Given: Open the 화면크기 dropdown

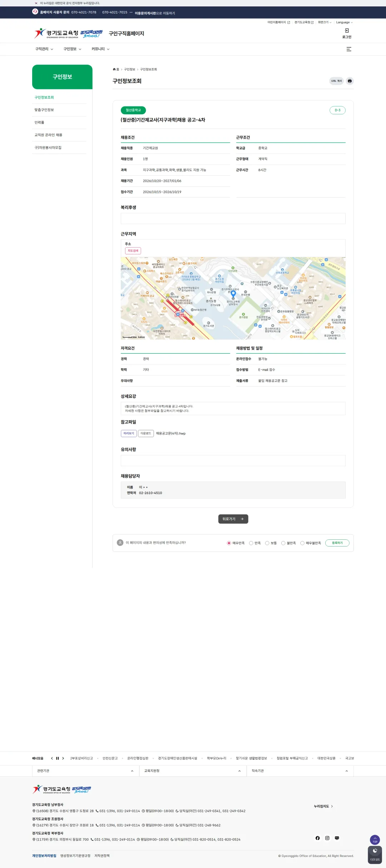Looking at the screenshot, I should coord(325,23).
